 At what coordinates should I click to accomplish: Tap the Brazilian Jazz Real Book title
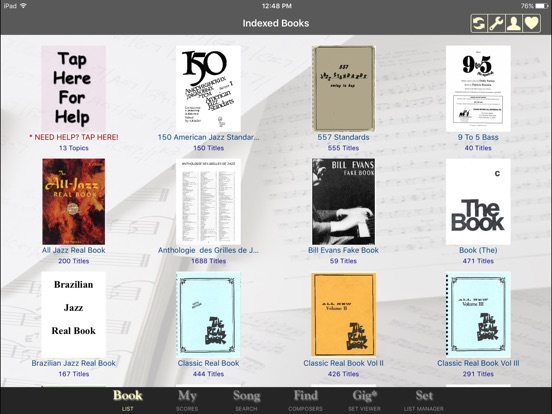click(74, 363)
